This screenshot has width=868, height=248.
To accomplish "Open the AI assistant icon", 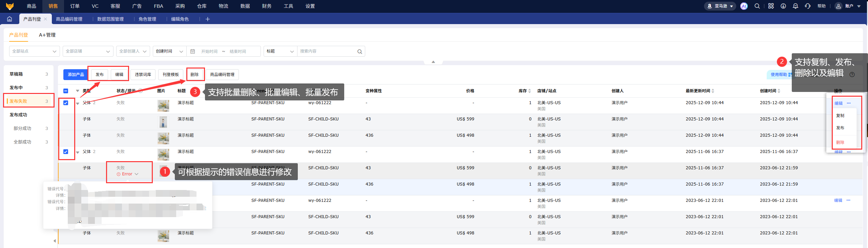I will (744, 6).
